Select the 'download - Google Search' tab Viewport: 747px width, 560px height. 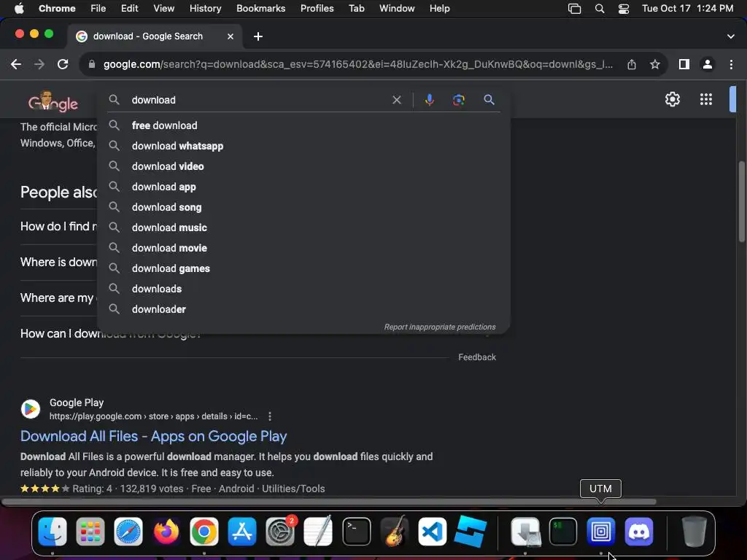pyautogui.click(x=154, y=36)
